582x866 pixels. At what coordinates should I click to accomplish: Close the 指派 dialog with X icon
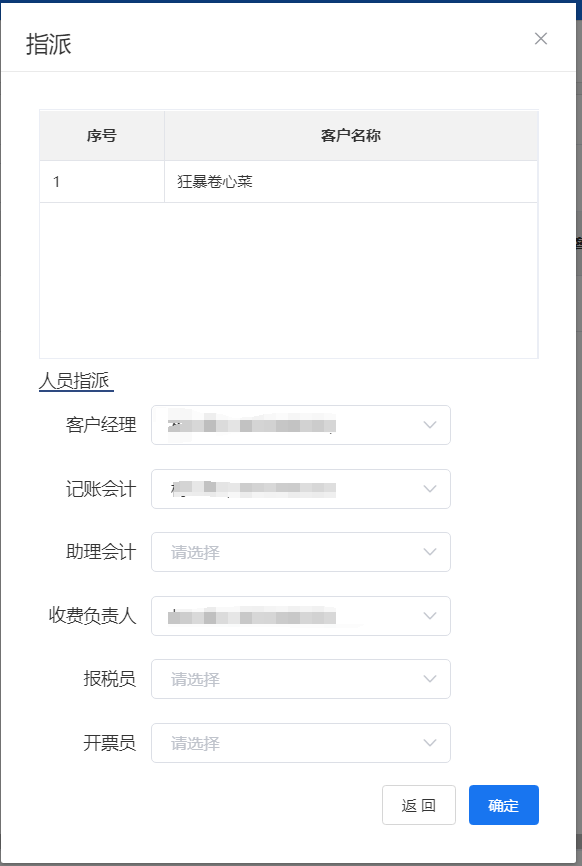click(x=541, y=39)
